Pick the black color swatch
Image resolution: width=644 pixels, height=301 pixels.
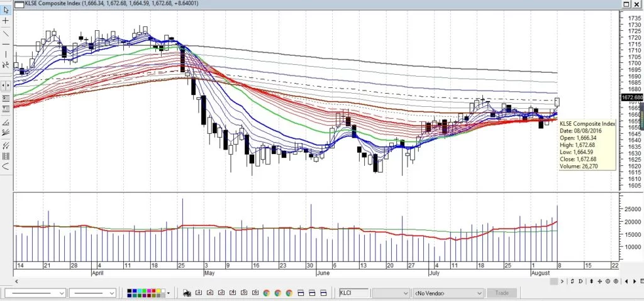pyautogui.click(x=130, y=291)
